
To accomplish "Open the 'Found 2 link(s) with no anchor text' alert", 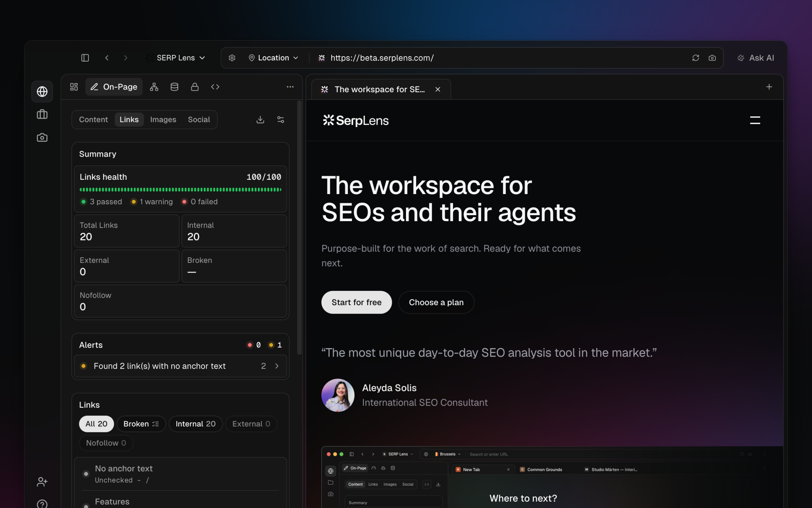I will pyautogui.click(x=181, y=366).
